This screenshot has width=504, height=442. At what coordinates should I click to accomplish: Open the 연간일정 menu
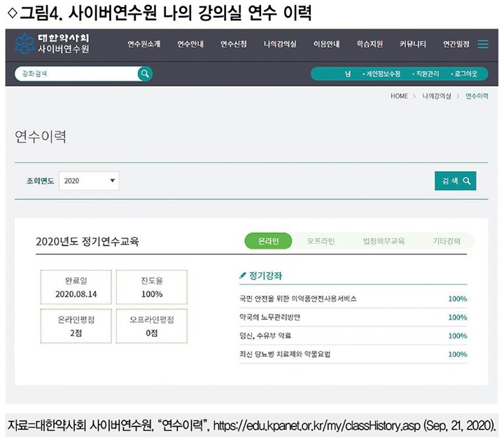point(456,43)
